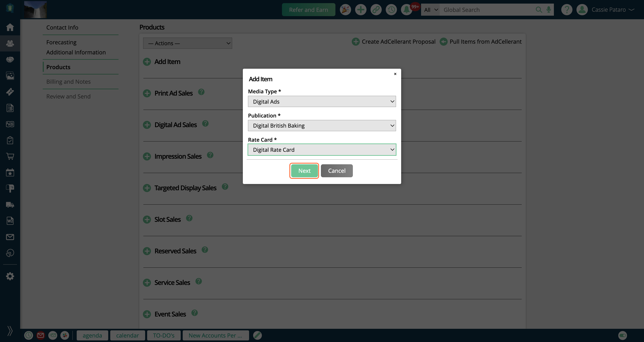The height and width of the screenshot is (342, 644).
Task: Click the waterfall thumbnail in header
Action: [x=35, y=9]
